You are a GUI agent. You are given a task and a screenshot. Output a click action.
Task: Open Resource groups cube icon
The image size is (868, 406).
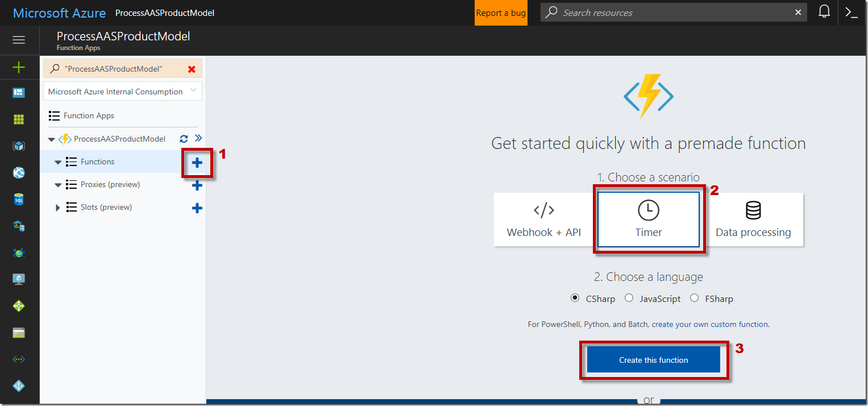(19, 146)
